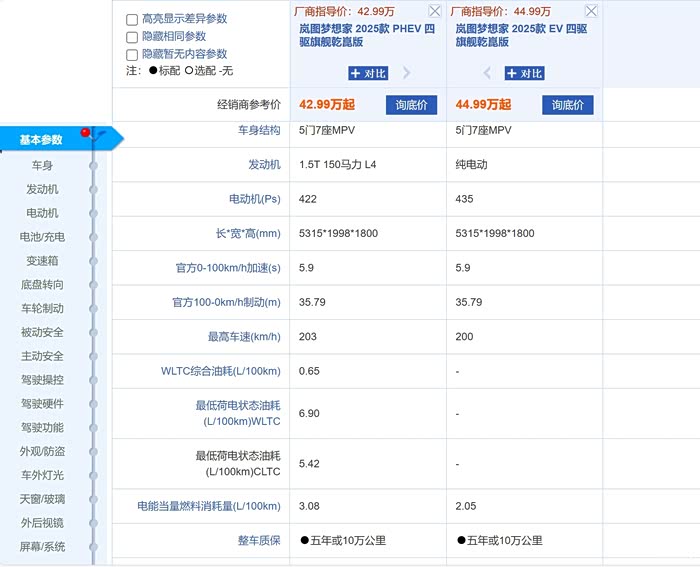Open 岚图梦想家 2025款 PHEV model link

pos(367,35)
